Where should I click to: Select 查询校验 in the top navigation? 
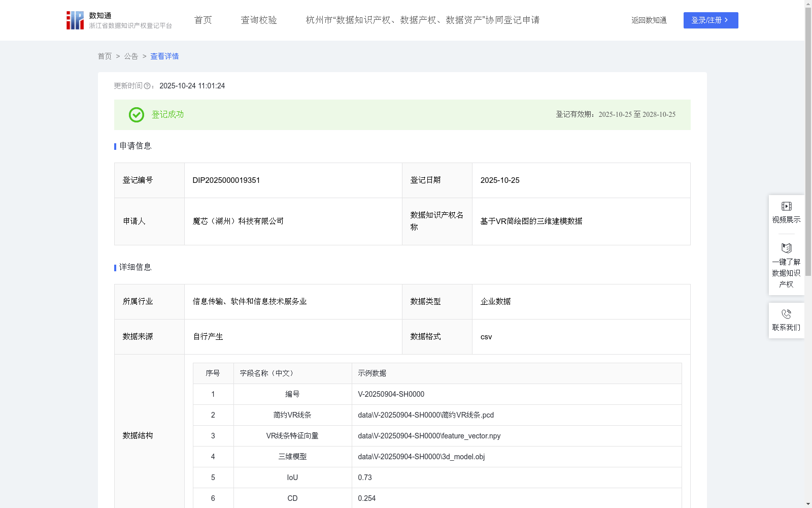[x=259, y=20]
